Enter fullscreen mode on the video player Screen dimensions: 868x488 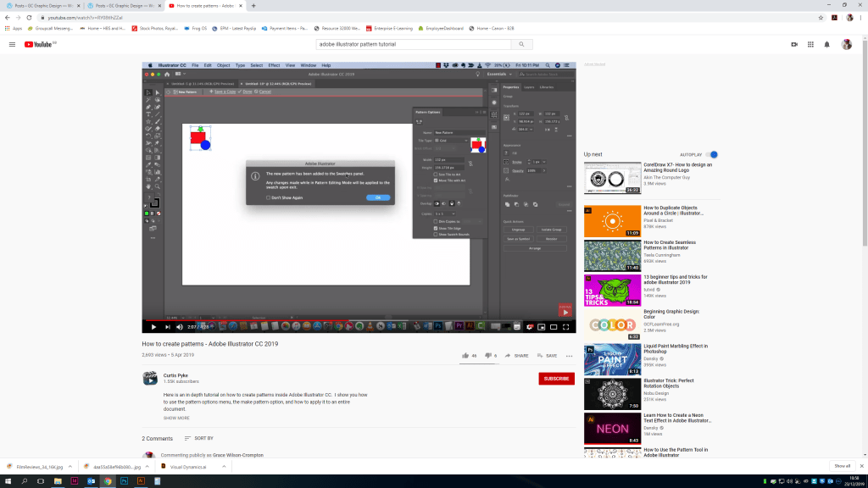(568, 326)
